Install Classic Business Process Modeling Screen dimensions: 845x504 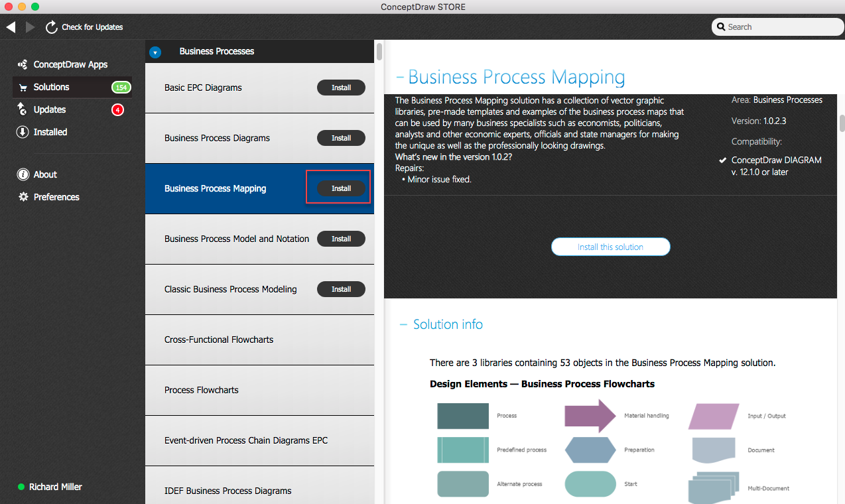pyautogui.click(x=341, y=289)
